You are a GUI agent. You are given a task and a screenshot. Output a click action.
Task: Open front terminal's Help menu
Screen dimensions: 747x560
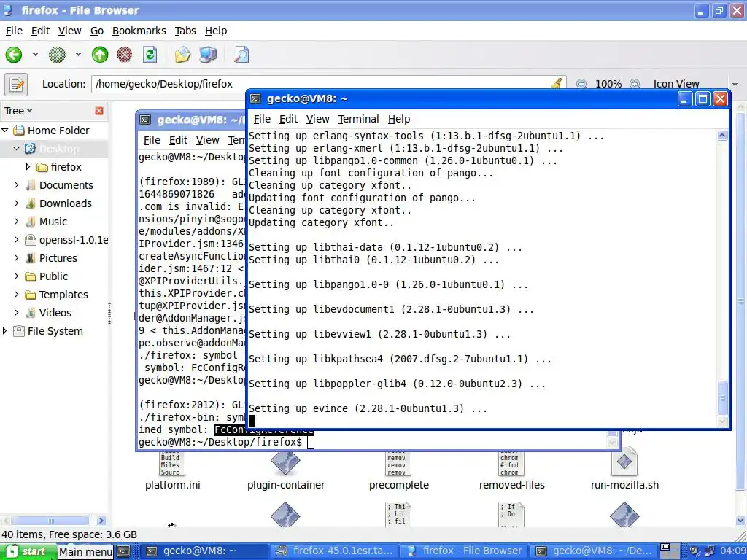click(399, 119)
